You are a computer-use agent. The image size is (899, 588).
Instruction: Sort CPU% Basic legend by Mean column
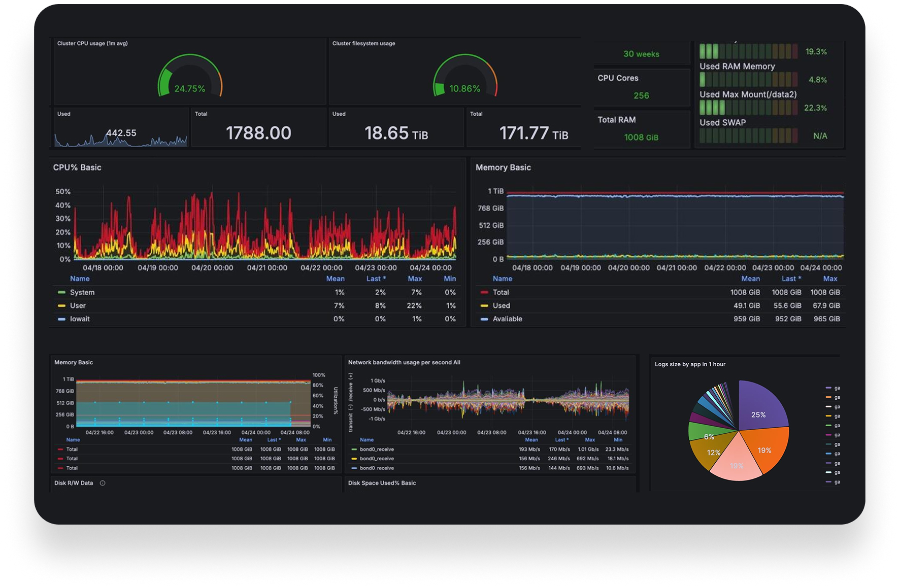335,279
